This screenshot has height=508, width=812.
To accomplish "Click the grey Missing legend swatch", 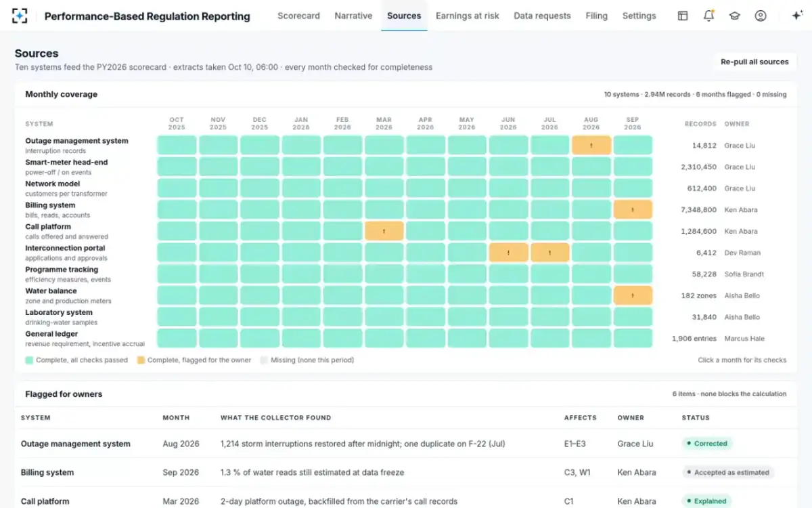I will click(264, 360).
